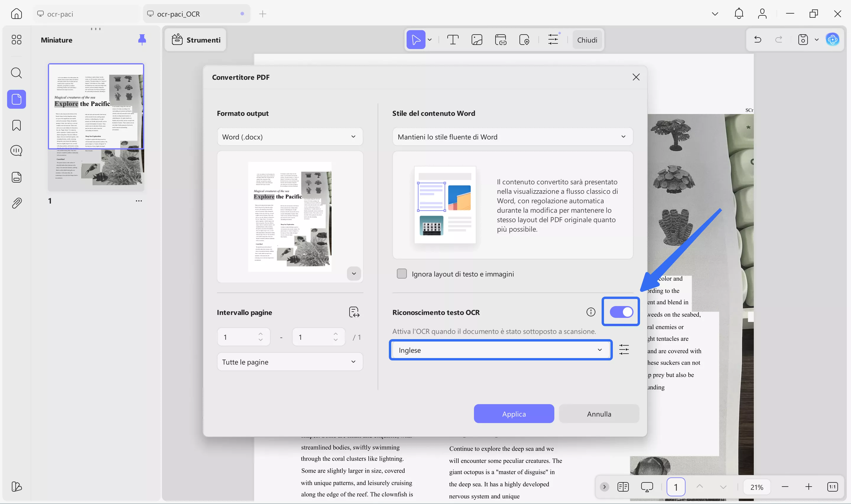The image size is (851, 504).
Task: Click the Annulla button to cancel
Action: coord(599,414)
